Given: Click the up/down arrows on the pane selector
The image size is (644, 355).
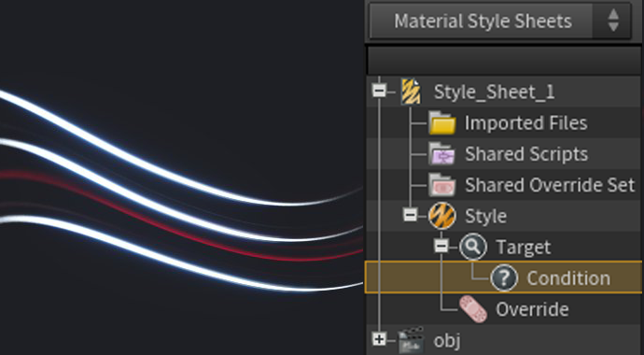Looking at the screenshot, I should click(613, 21).
